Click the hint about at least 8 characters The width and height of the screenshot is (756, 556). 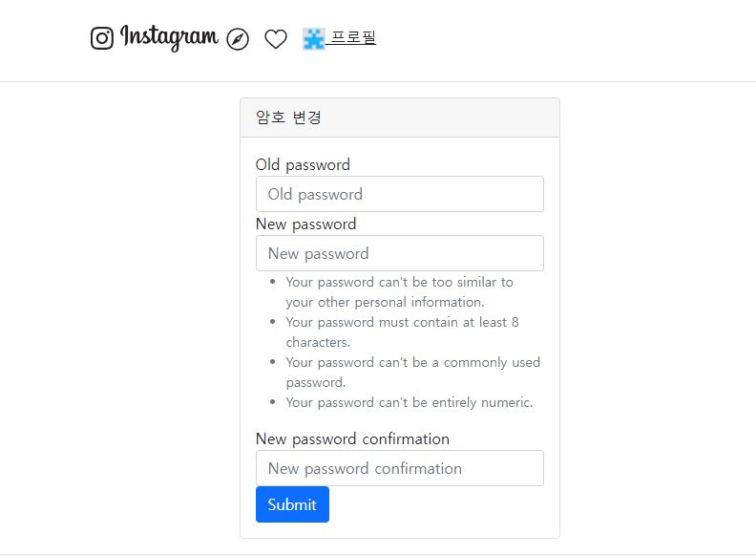tap(402, 332)
